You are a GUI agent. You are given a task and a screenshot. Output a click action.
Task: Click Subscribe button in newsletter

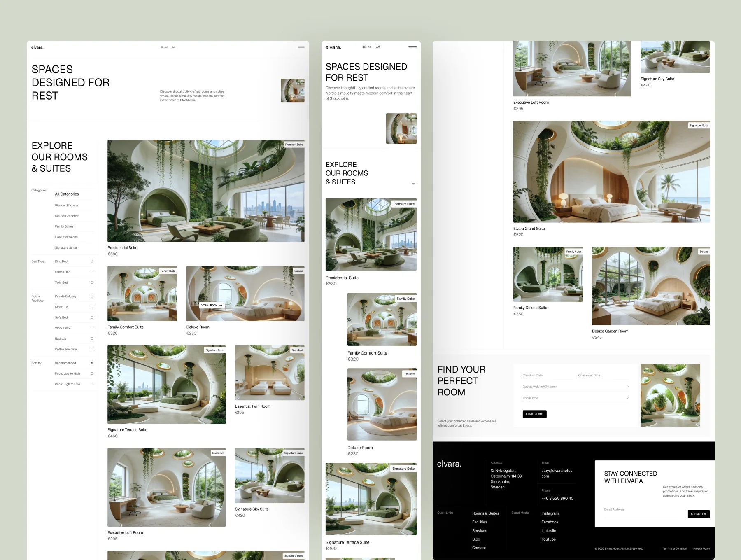click(x=699, y=514)
